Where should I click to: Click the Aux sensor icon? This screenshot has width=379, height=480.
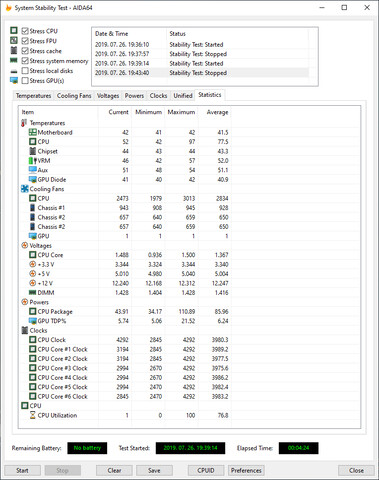32,170
